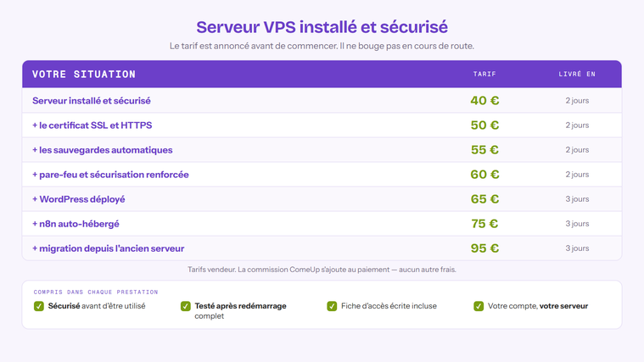Click the 95 € price
The height and width of the screenshot is (362, 644).
pyautogui.click(x=484, y=248)
